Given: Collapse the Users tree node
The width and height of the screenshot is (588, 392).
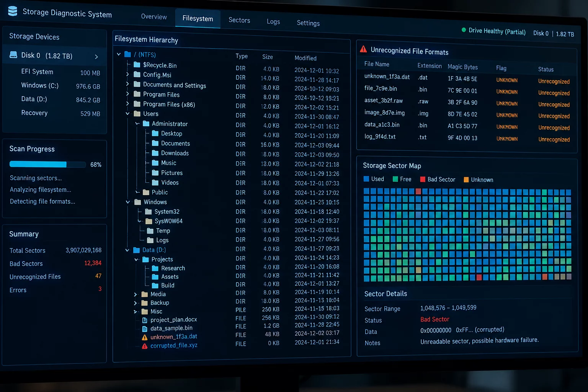Looking at the screenshot, I should pyautogui.click(x=127, y=113).
